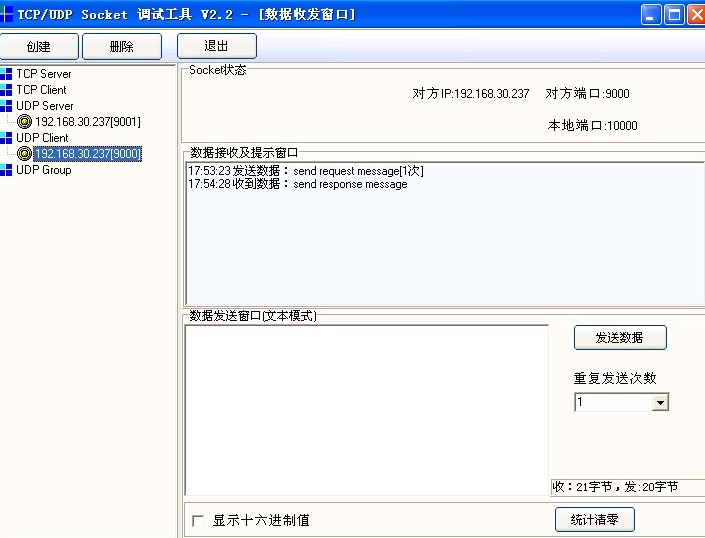This screenshot has height=538, width=705.
Task: Click the 发送数据 button
Action: (619, 338)
